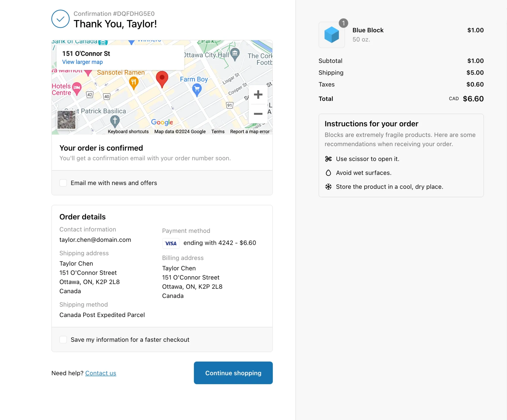
Task: Click the Visa card icon
Action: (x=171, y=243)
